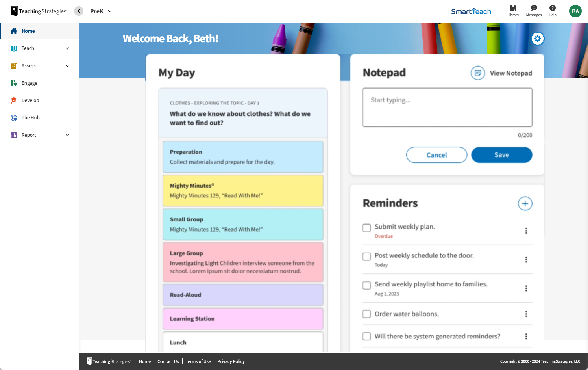Expand the Teach section in the sidebar
Viewport: 588px width, 370px height.
tap(28, 48)
